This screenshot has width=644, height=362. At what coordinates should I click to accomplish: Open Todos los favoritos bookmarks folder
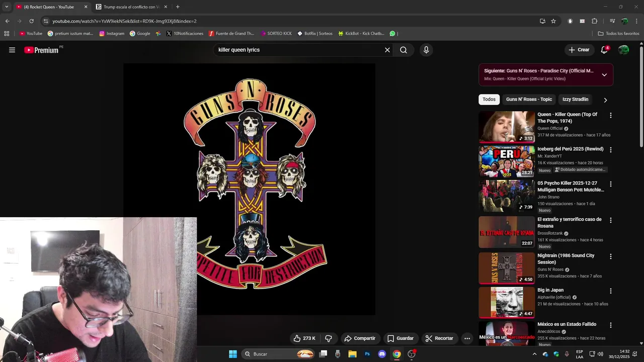[618, 34]
